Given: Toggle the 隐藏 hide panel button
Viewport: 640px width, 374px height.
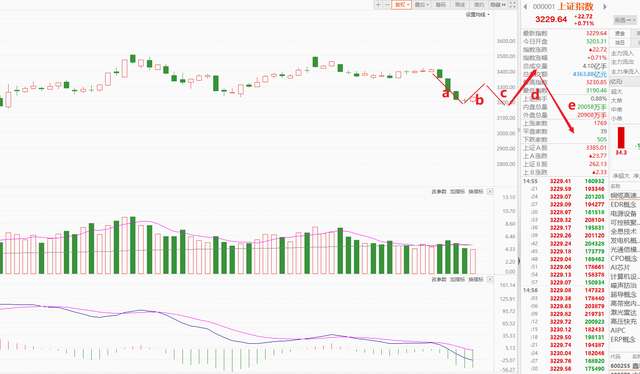Looking at the screenshot, I should pos(498,4).
